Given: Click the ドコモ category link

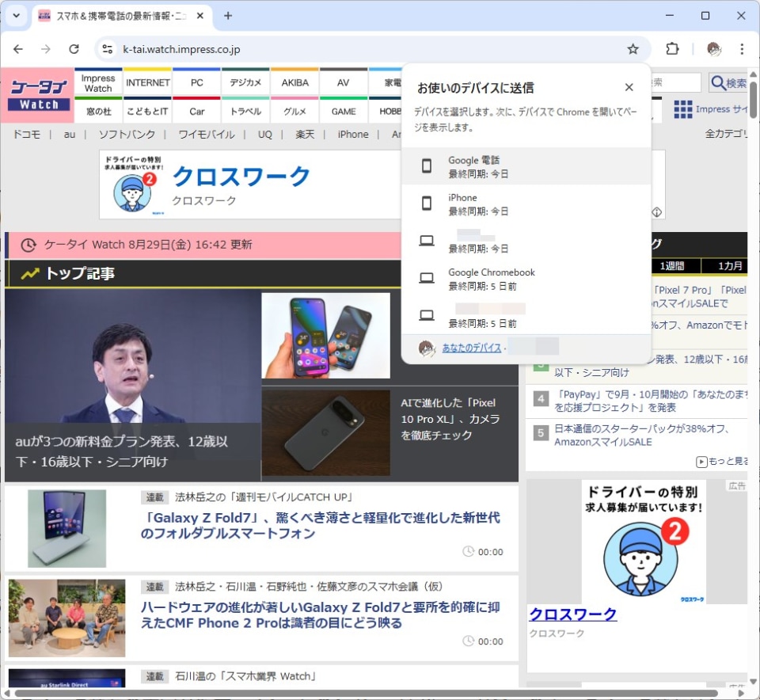Looking at the screenshot, I should (x=27, y=135).
